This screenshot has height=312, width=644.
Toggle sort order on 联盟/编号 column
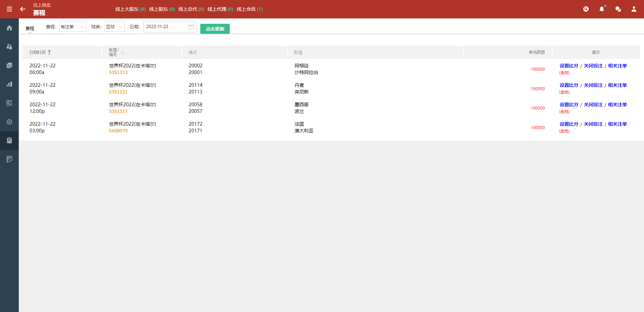122,52
